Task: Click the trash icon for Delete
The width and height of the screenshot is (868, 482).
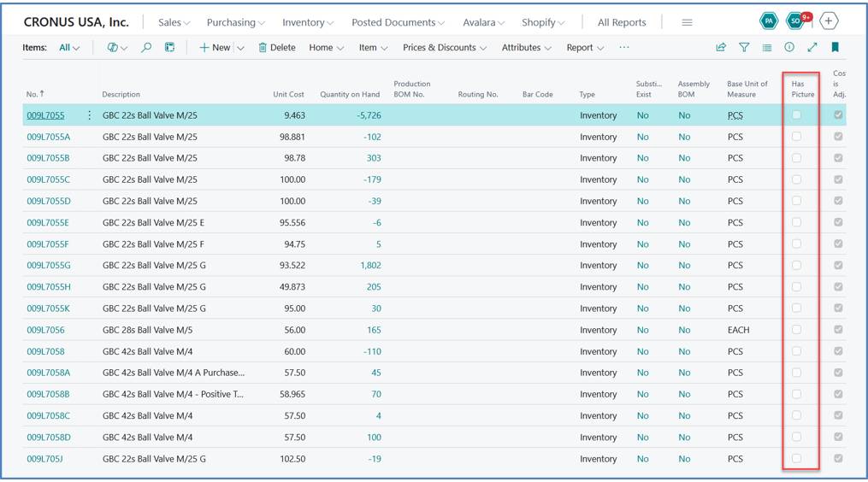Action: (263, 48)
